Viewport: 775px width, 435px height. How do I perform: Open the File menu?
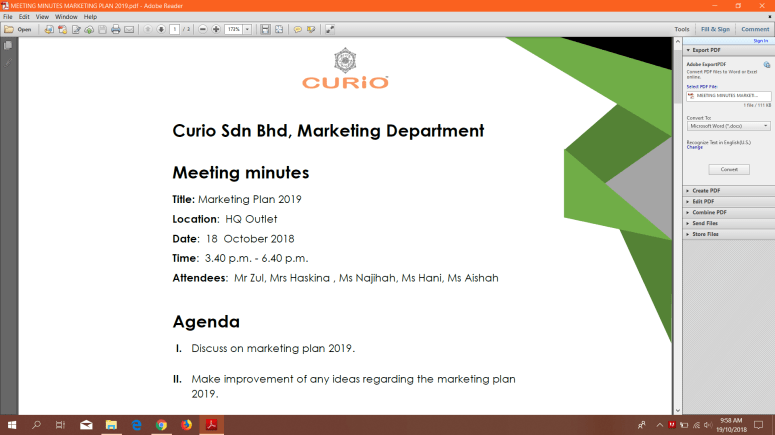coord(7,17)
